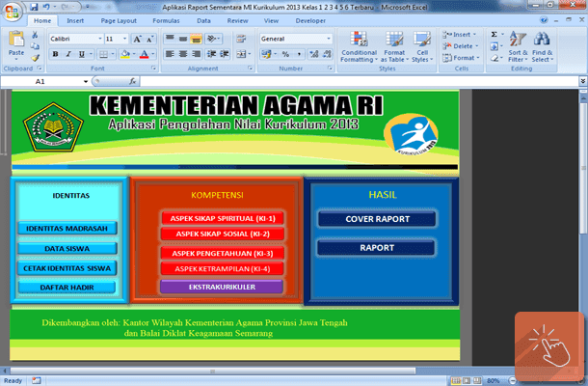
Task: Click the Office button orb
Action: click(12, 12)
